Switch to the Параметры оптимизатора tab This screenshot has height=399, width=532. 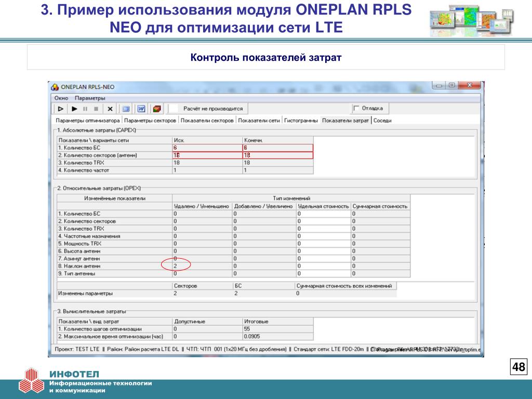pos(87,121)
